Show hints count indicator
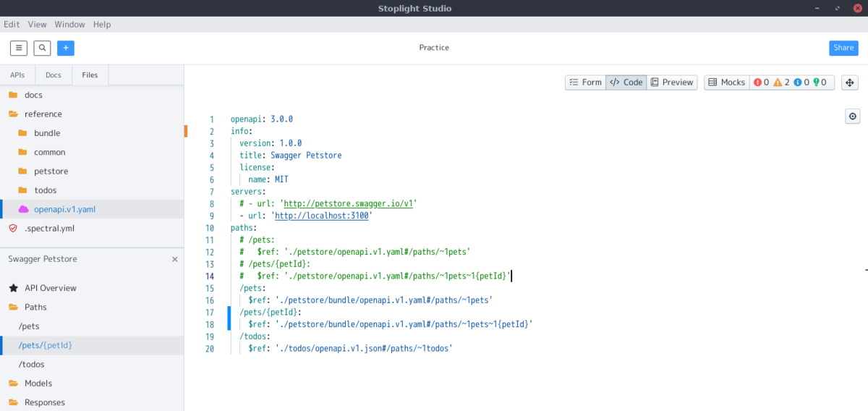The height and width of the screenshot is (411, 868). coord(821,82)
